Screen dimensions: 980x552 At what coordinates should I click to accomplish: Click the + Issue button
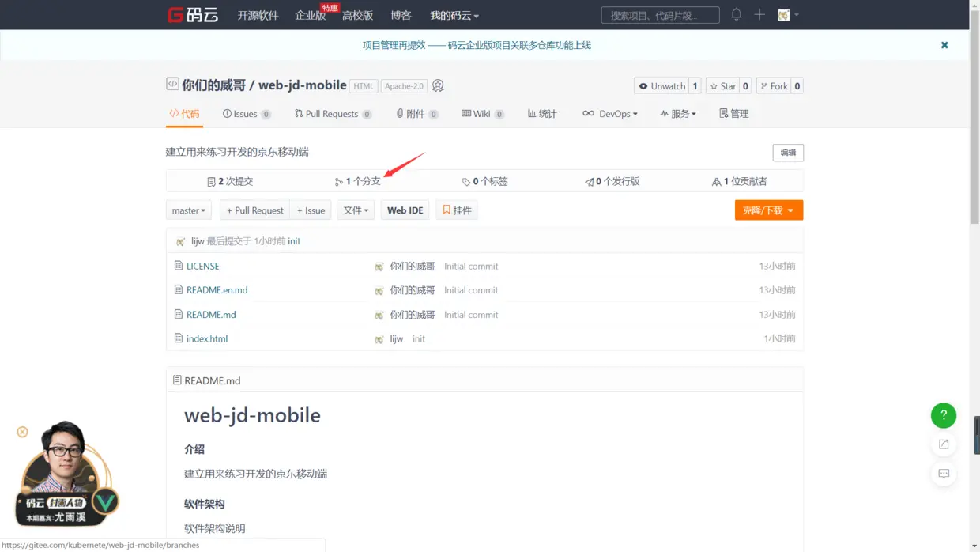click(x=311, y=210)
